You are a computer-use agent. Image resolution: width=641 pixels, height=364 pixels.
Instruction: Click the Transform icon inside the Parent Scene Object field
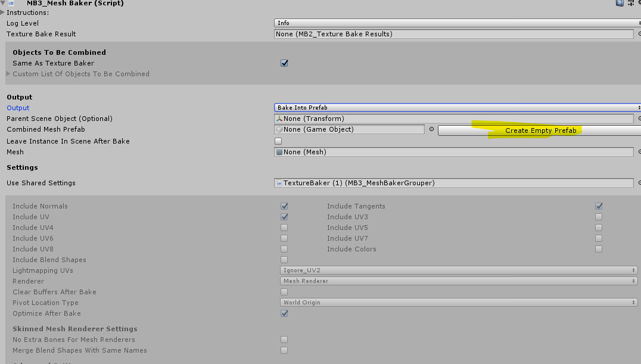(279, 119)
